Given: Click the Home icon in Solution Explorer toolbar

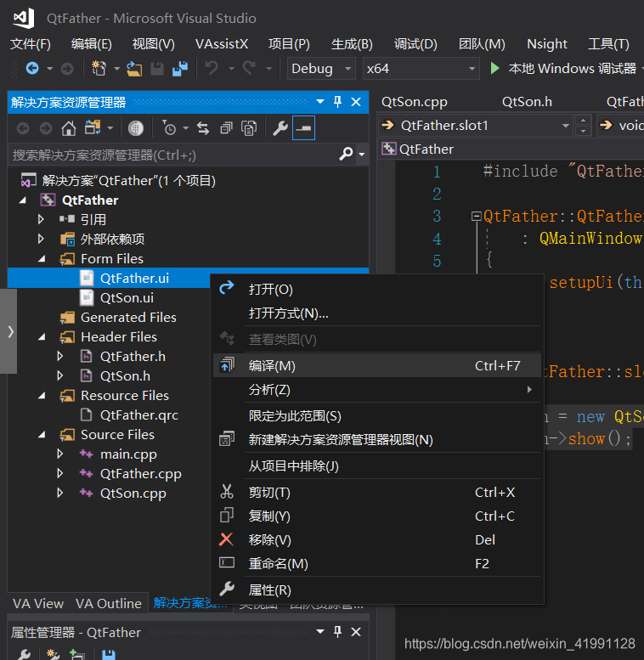Looking at the screenshot, I should [x=69, y=128].
